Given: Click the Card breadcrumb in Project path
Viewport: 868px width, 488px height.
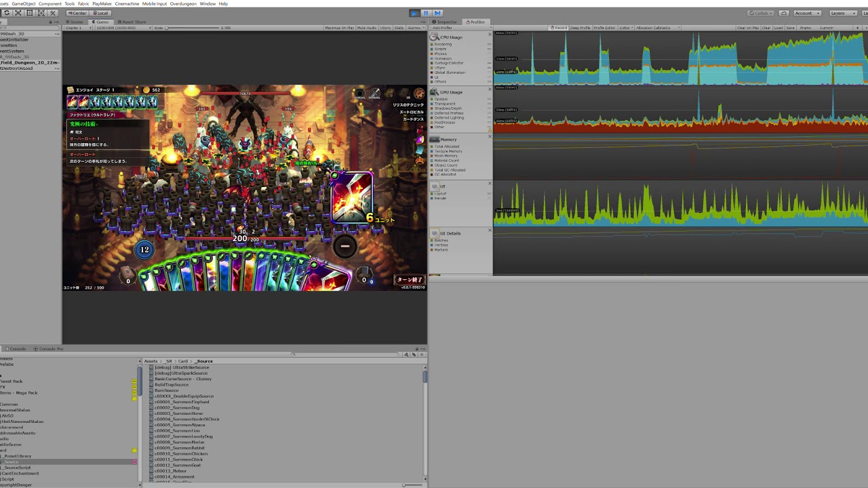Looking at the screenshot, I should point(183,361).
